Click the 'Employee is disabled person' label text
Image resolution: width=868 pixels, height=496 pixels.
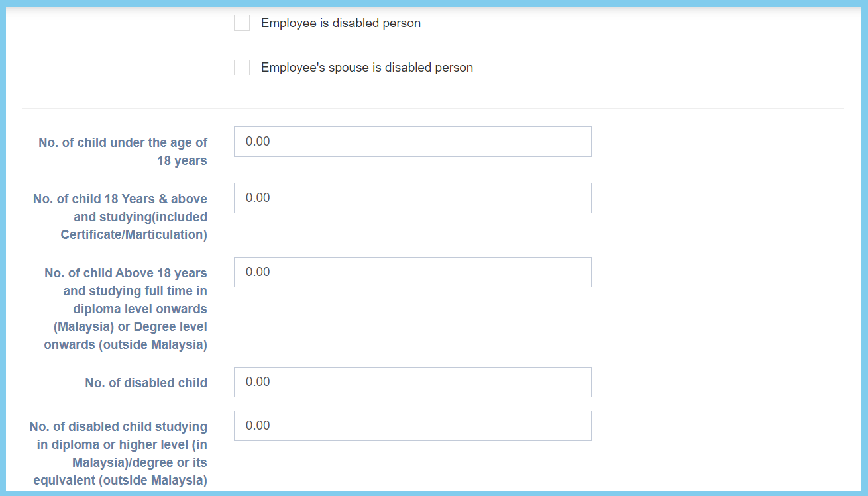341,23
